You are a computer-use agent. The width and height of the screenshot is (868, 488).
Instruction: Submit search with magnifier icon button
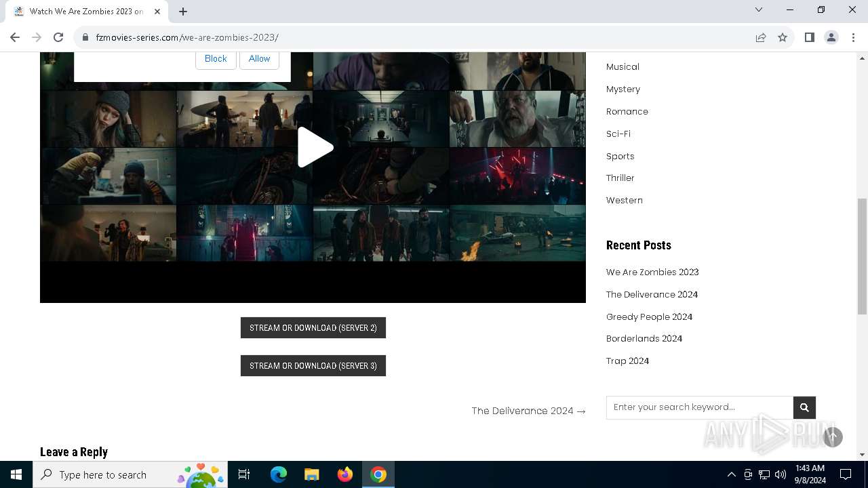point(804,407)
